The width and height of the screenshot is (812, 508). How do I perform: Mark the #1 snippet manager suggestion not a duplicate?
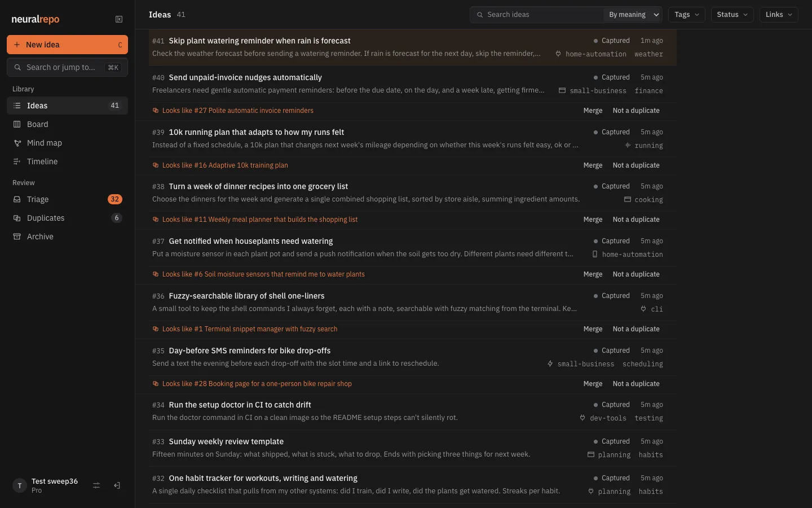(636, 329)
